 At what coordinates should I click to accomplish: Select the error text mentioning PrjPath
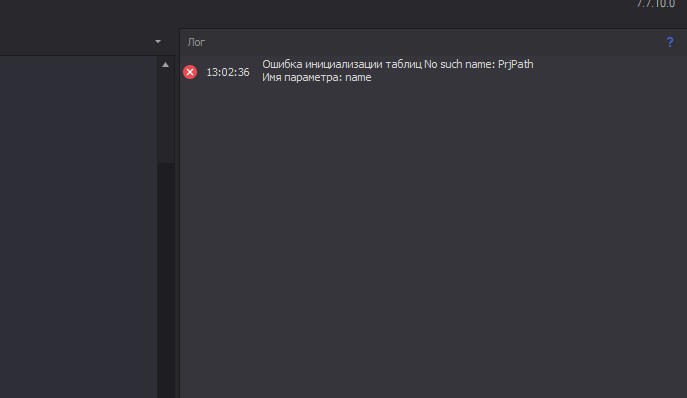click(x=398, y=64)
